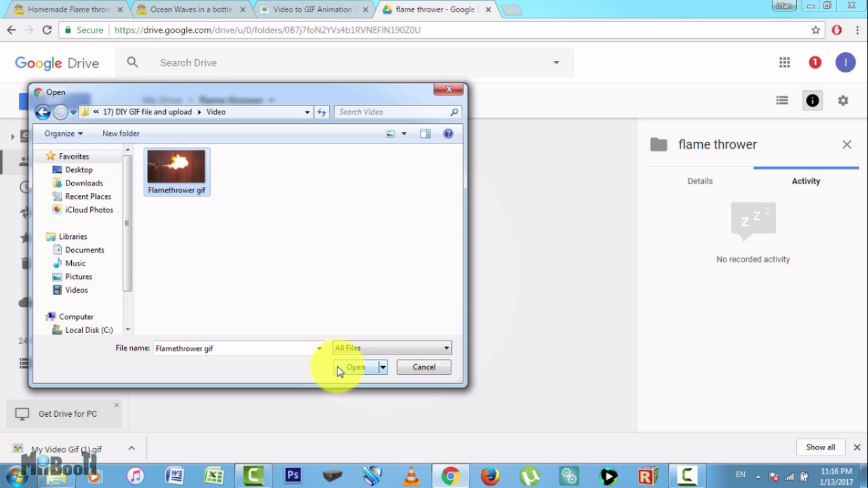Click the navigation pane scrollbar down arrow

(128, 329)
